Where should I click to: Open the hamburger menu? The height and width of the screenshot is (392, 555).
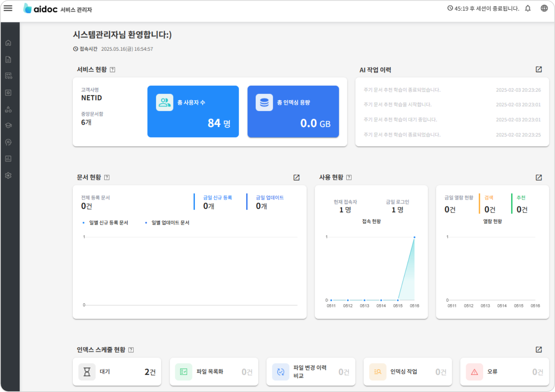(x=8, y=8)
